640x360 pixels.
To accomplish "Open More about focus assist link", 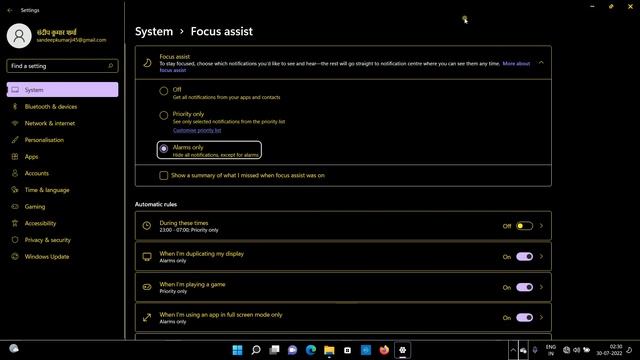I will [516, 64].
